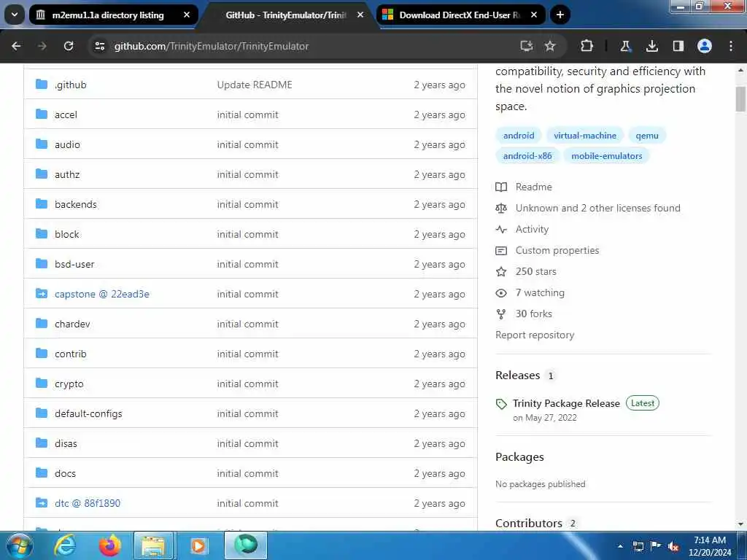Open Chrome three-dot menu

[731, 46]
